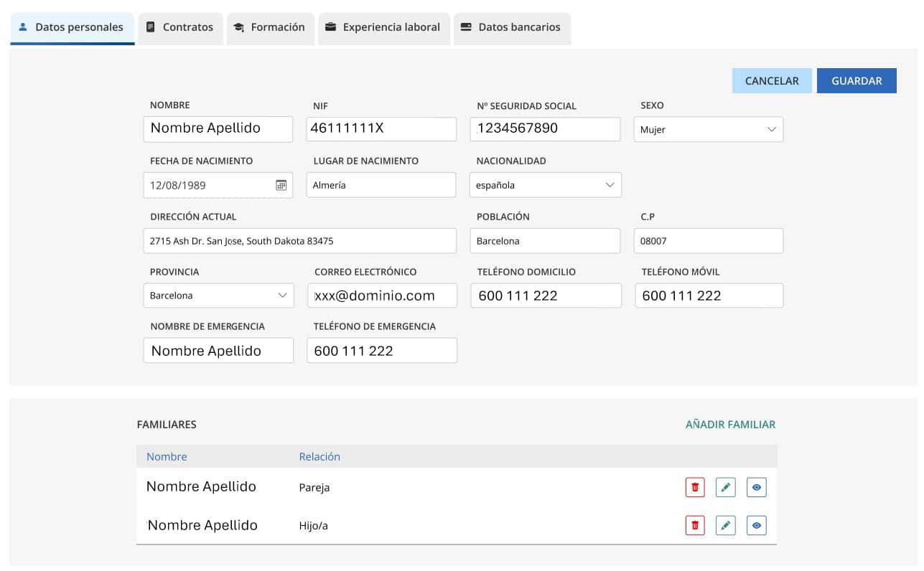Screen dimensions: 924x571
Task: Edit the Pareja family member with pencil icon
Action: tap(725, 488)
